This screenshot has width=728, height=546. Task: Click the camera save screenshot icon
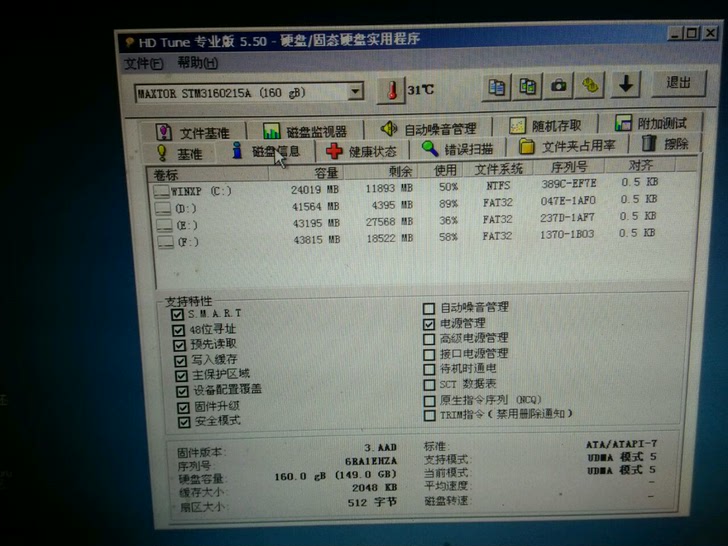click(x=559, y=85)
